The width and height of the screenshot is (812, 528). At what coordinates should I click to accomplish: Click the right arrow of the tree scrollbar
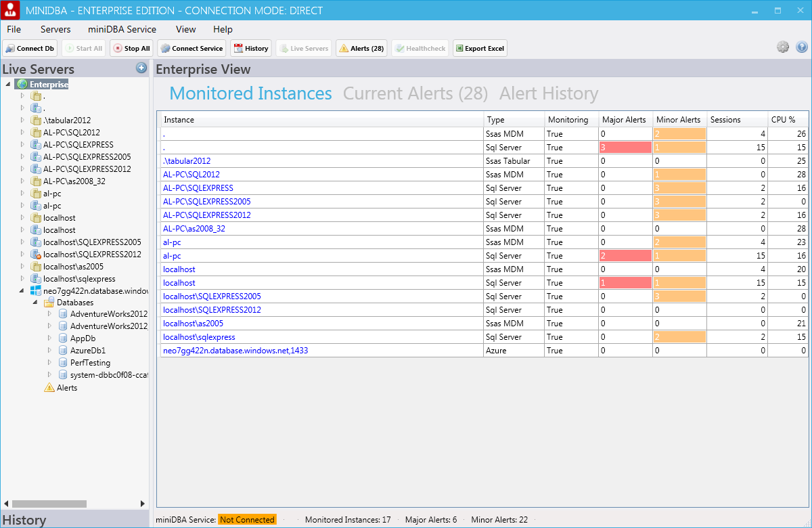(143, 504)
